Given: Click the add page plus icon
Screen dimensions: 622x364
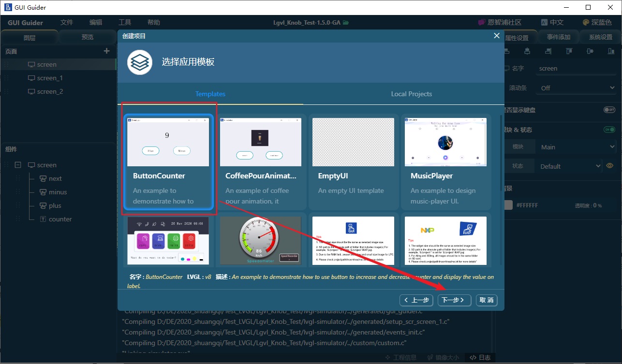Looking at the screenshot, I should (107, 51).
